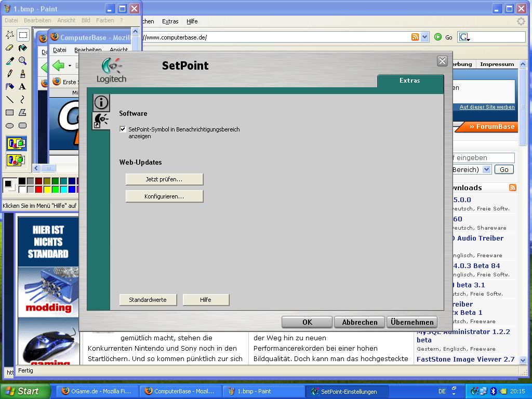Switch to OGame.de Firefox taskbar button
This screenshot has height=399, width=532.
pos(96,391)
